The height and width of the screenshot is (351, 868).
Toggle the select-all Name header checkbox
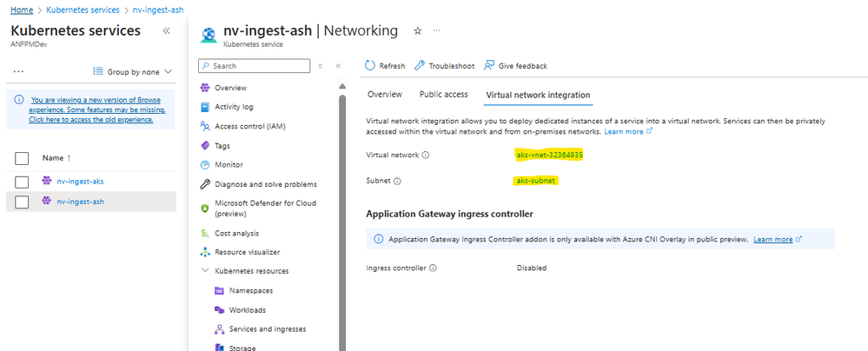(23, 158)
